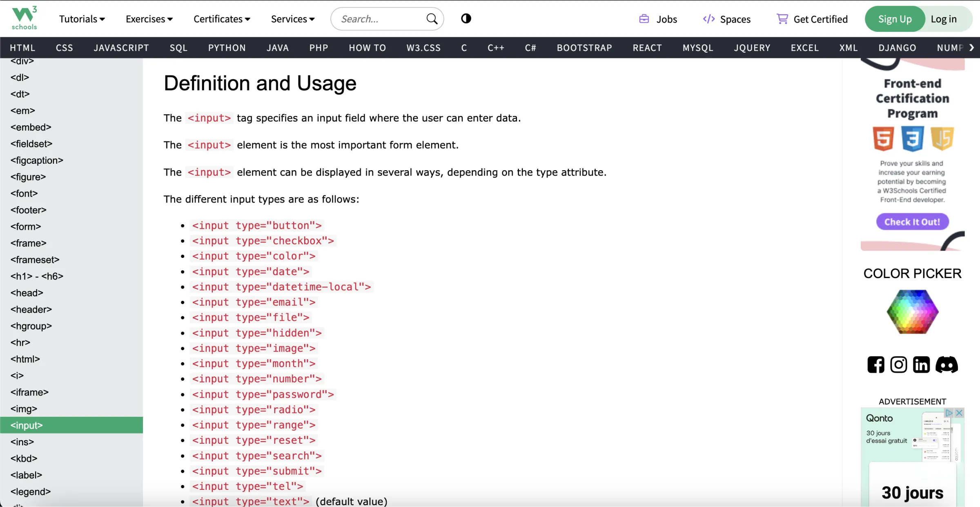The width and height of the screenshot is (980, 507).
Task: Click the Sign Up button
Action: pos(895,19)
